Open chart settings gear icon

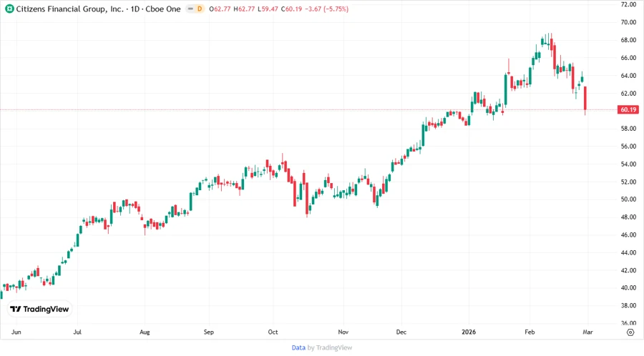tap(630, 332)
